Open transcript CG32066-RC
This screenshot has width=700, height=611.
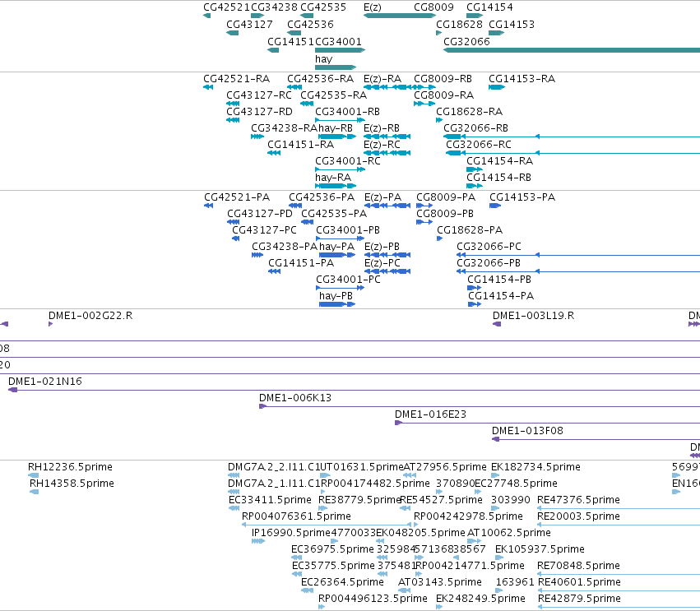tap(479, 145)
